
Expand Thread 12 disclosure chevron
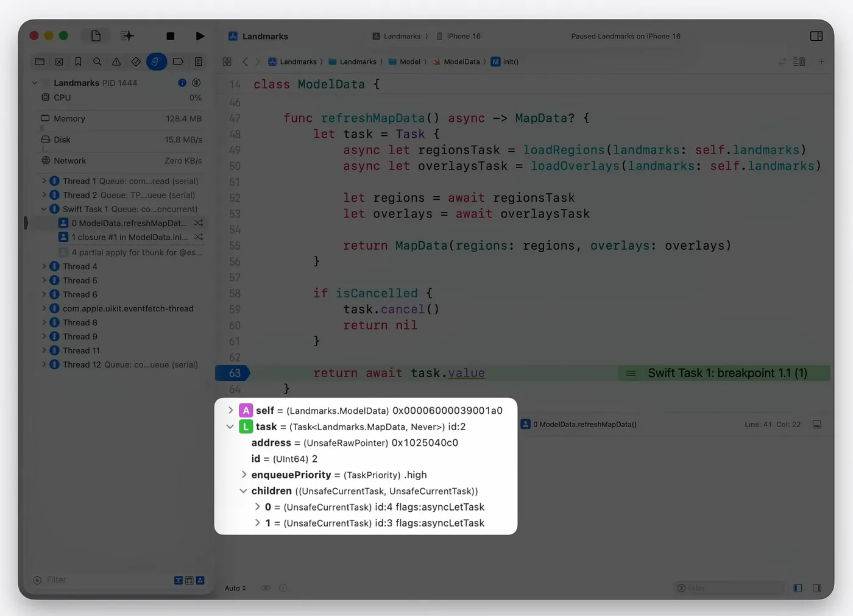pos(44,364)
